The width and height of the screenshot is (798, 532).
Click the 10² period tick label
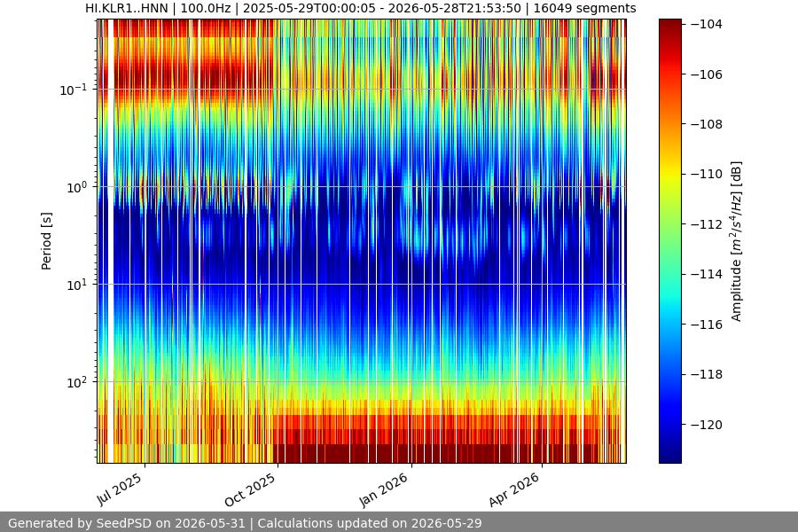(77, 382)
